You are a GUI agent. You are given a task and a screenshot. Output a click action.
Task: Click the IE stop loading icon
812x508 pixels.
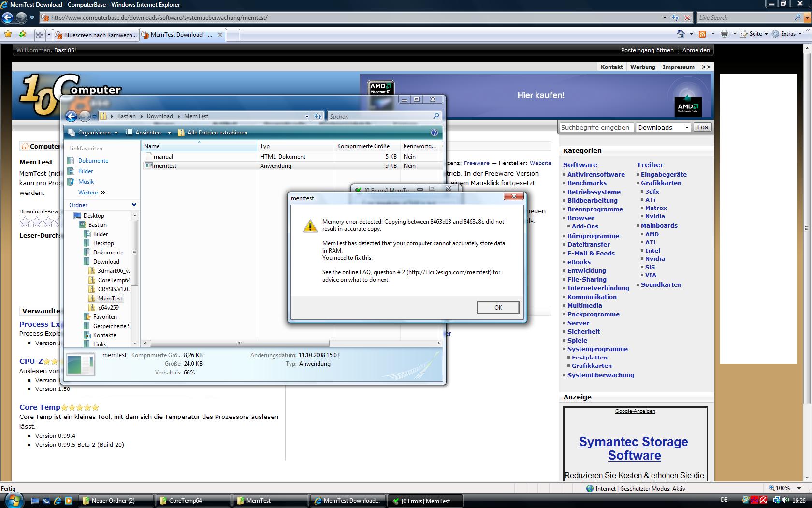(x=687, y=18)
